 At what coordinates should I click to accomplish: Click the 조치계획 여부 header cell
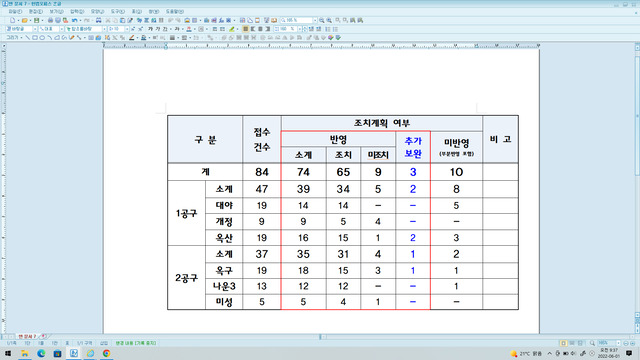click(382, 123)
